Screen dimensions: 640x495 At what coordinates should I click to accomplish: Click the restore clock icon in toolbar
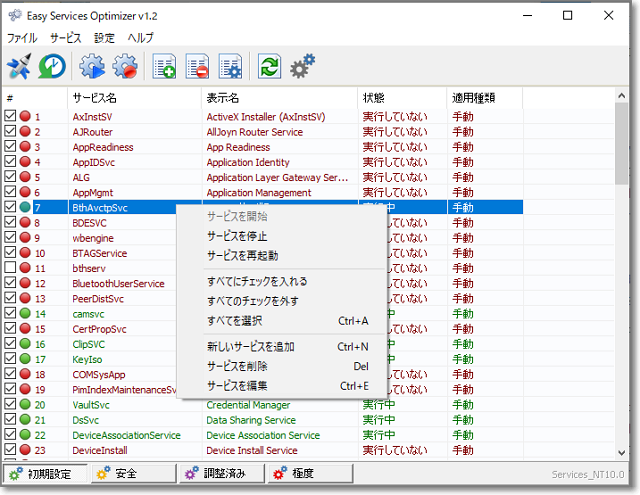[51, 67]
